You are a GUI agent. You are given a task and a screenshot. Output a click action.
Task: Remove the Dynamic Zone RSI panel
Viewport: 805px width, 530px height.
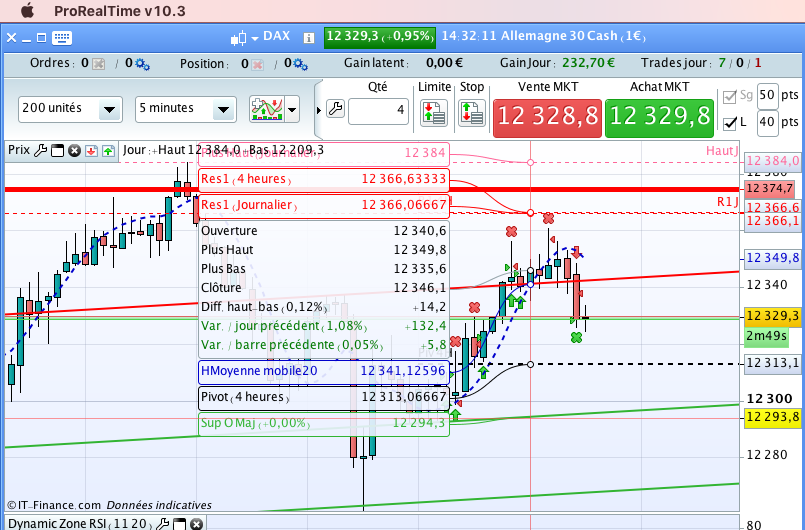pyautogui.click(x=196, y=524)
